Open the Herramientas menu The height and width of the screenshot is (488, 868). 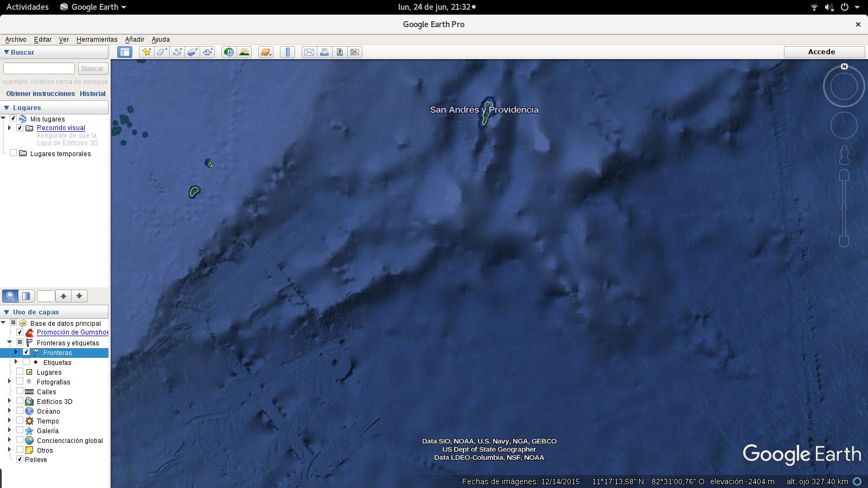(x=97, y=39)
